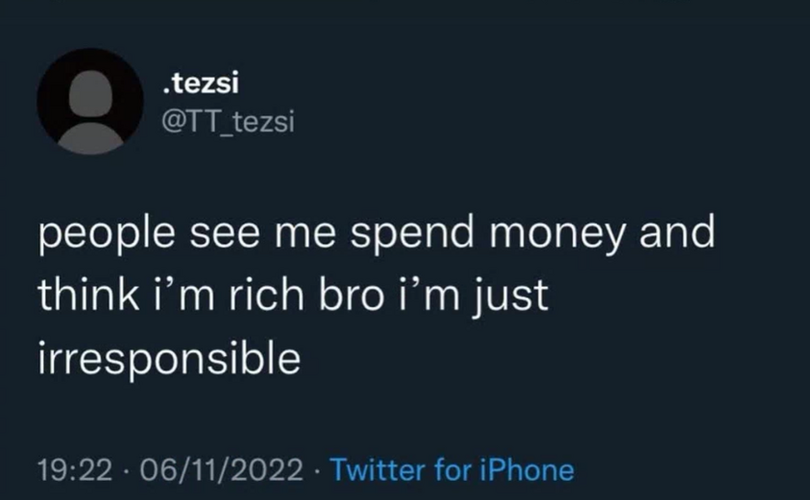Click the Twitter for iPhone source link
810x500 pixels.
pyautogui.click(x=452, y=470)
